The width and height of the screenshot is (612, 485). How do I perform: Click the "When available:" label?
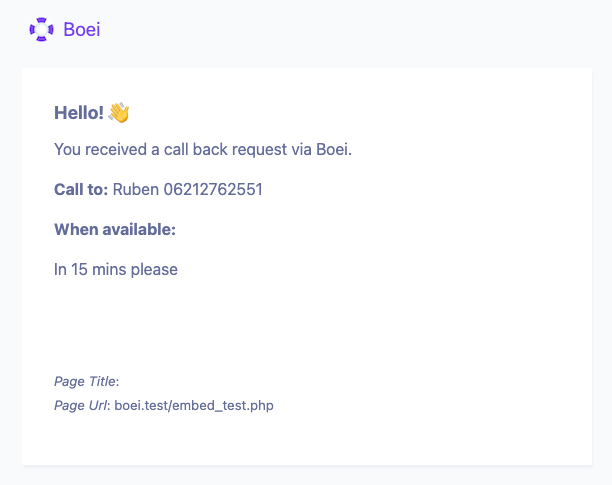pos(115,229)
